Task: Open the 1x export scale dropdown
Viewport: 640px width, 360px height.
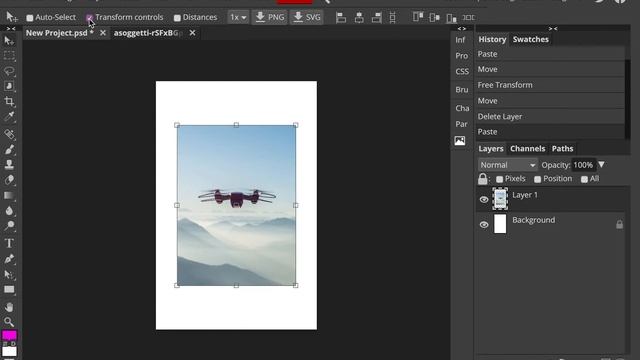Action: click(238, 18)
